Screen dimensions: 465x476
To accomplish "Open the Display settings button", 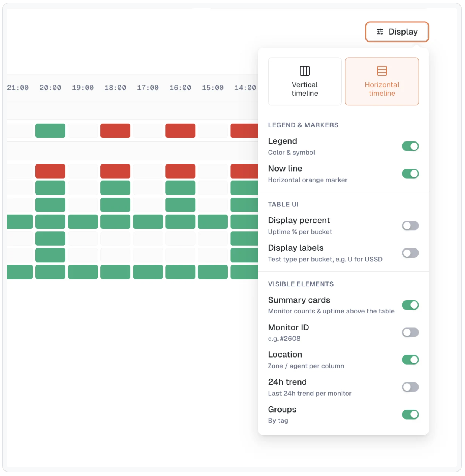I will point(397,32).
